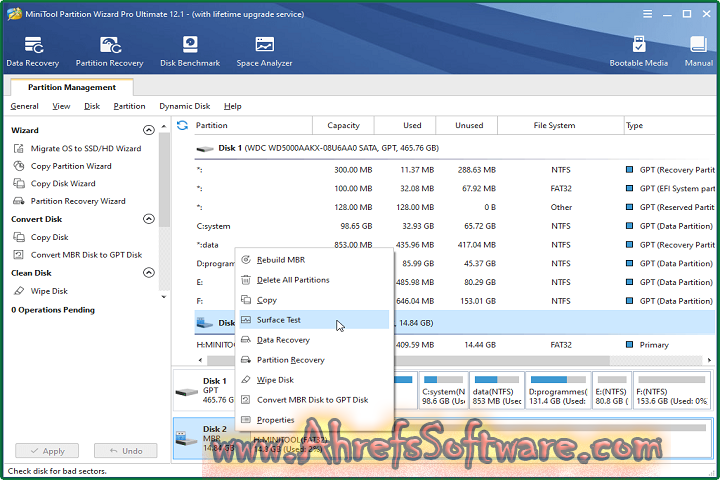Screen dimensions: 720x480
Task: Open the Help menu
Action: 232,106
